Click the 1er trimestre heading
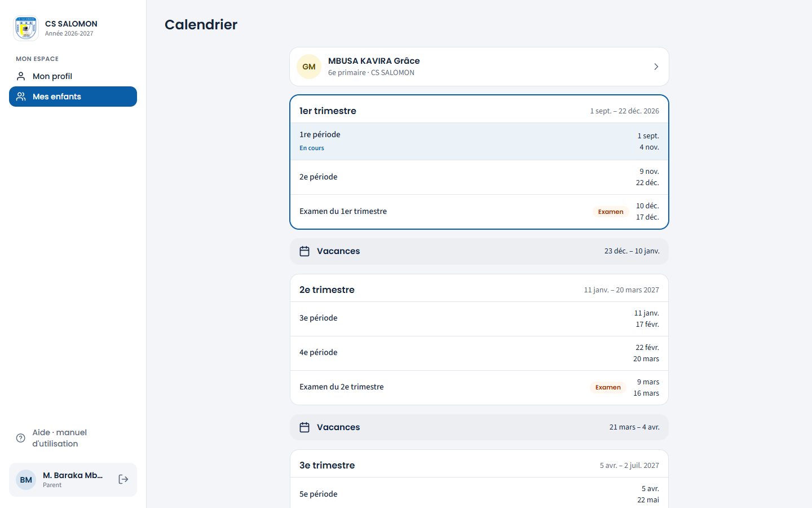Image resolution: width=812 pixels, height=508 pixels. [328, 111]
